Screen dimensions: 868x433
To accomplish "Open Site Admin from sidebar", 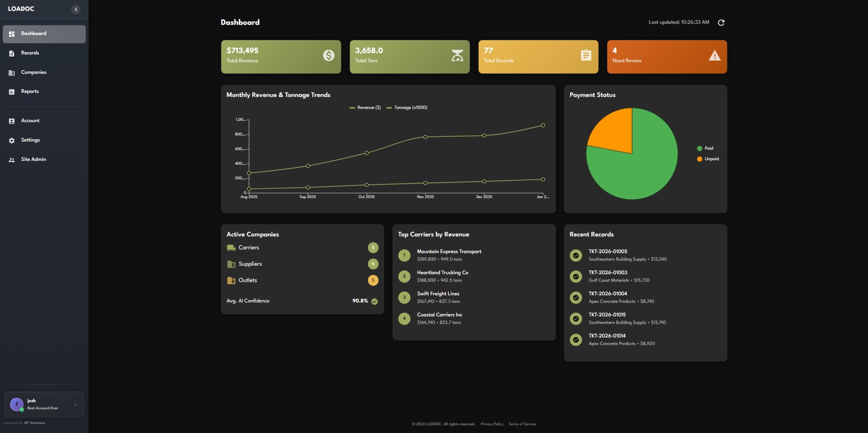I will coord(33,159).
